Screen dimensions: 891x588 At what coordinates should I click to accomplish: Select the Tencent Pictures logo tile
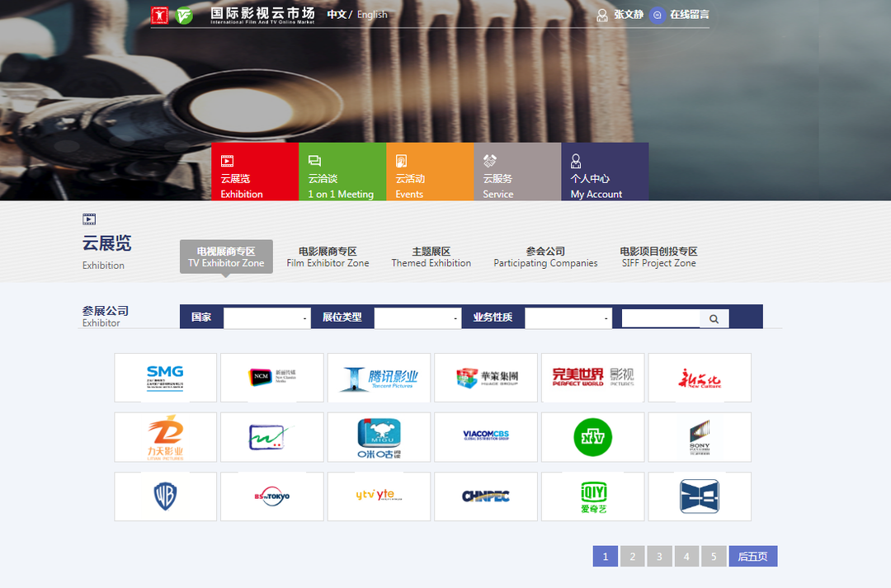click(x=379, y=378)
